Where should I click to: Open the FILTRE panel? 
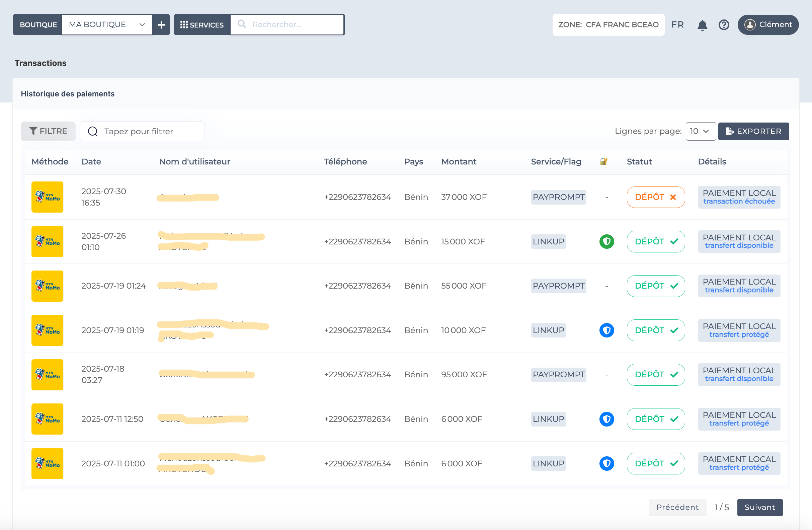[48, 131]
